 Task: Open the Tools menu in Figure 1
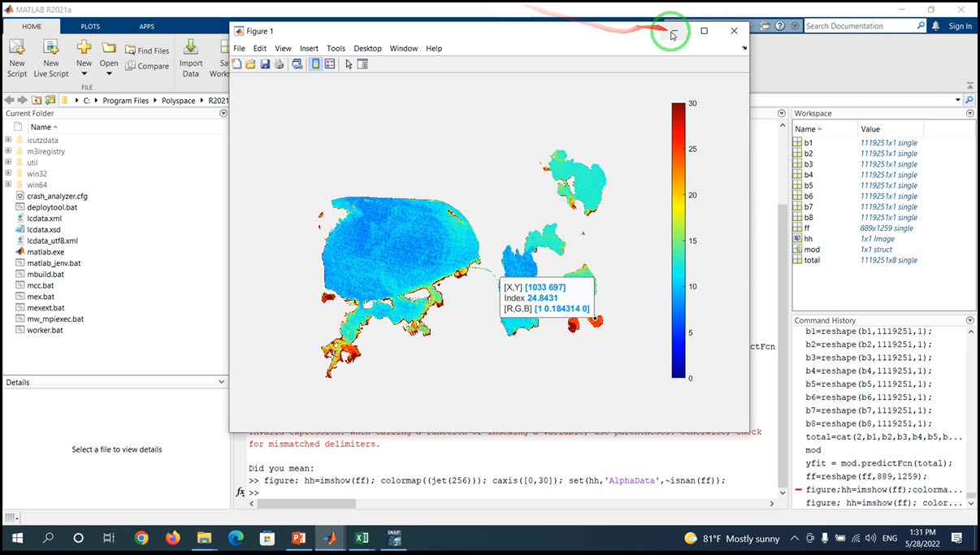coord(336,49)
